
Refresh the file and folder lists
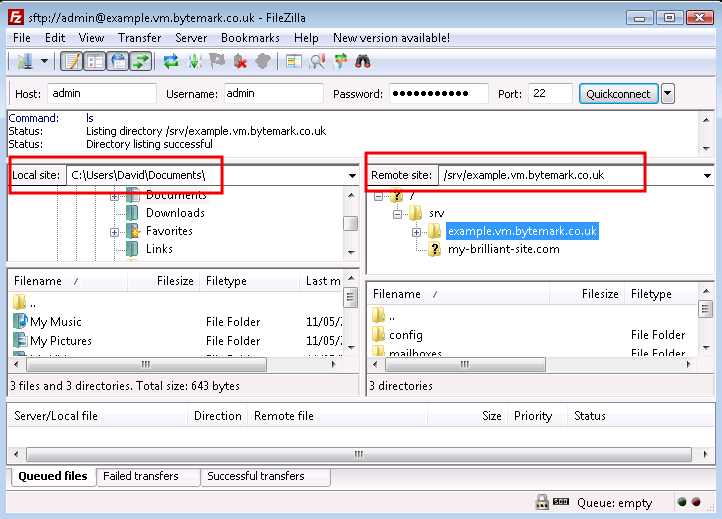(171, 61)
